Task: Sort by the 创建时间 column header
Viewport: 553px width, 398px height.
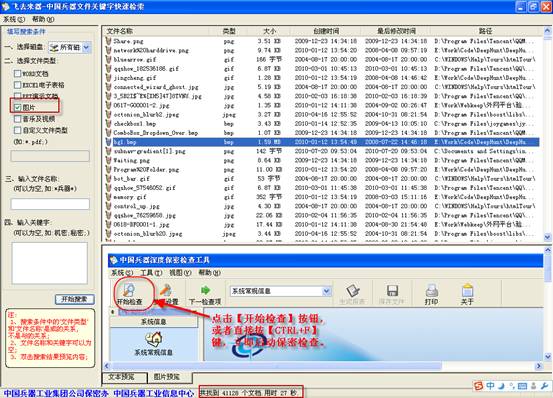Action: [326, 31]
